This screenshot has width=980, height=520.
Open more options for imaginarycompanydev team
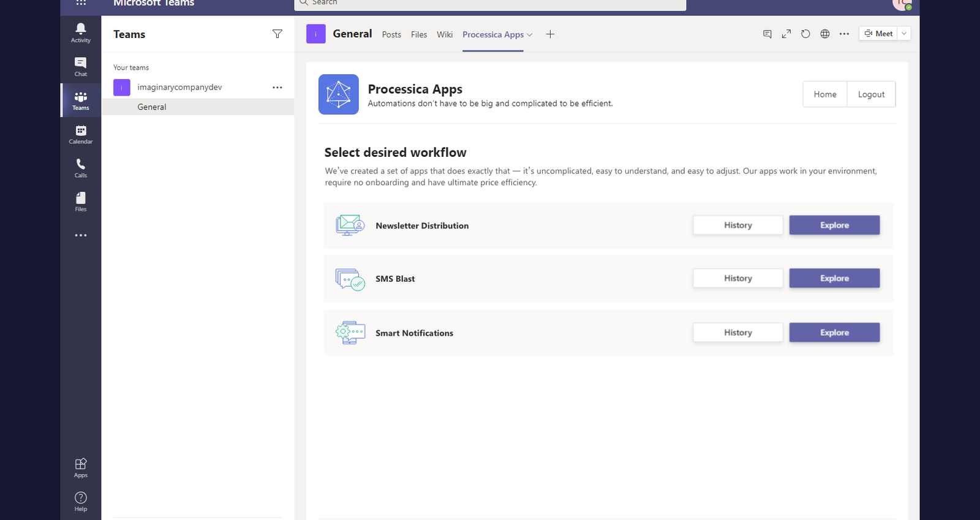(x=277, y=88)
